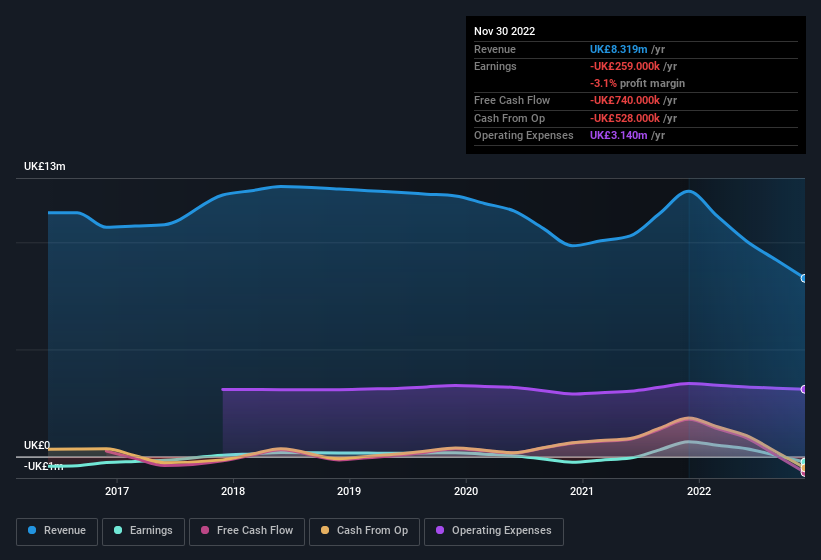Viewport: 821px width, 560px height.
Task: Click the 2017 x-axis label
Action: [117, 491]
